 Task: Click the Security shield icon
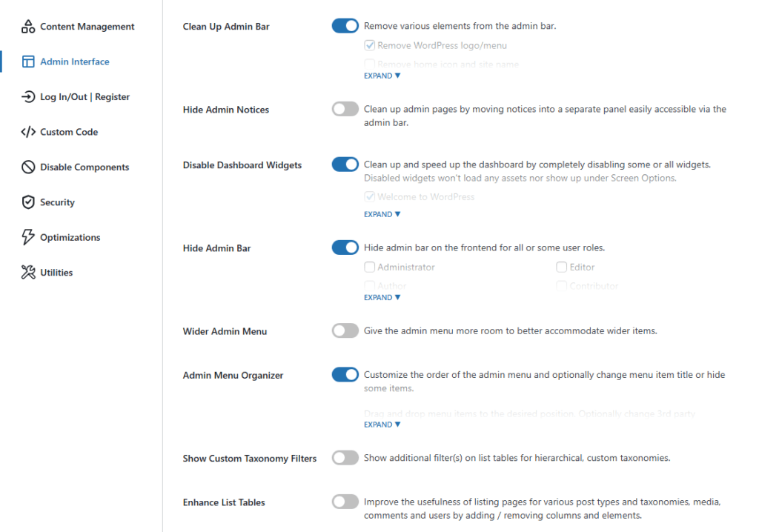pyautogui.click(x=28, y=202)
